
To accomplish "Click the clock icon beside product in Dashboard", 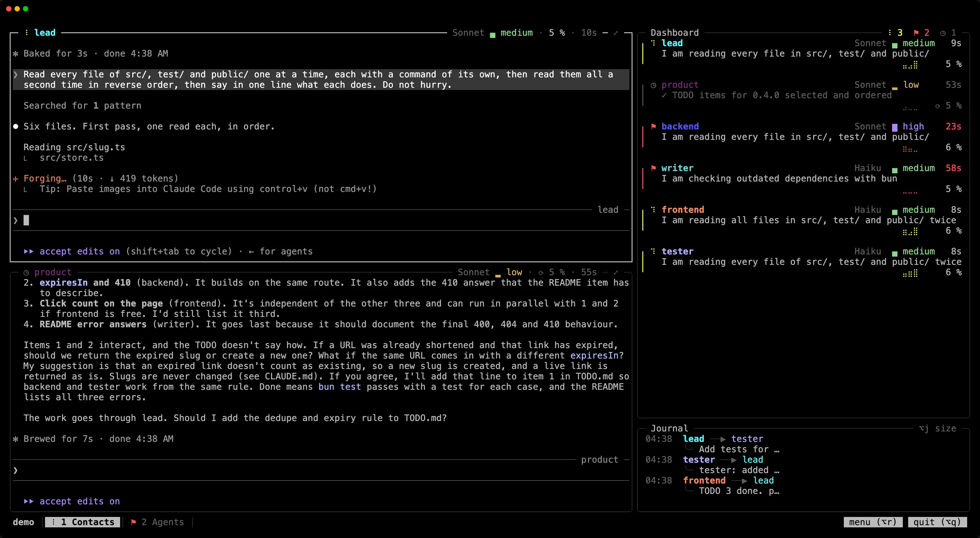I will [x=653, y=85].
